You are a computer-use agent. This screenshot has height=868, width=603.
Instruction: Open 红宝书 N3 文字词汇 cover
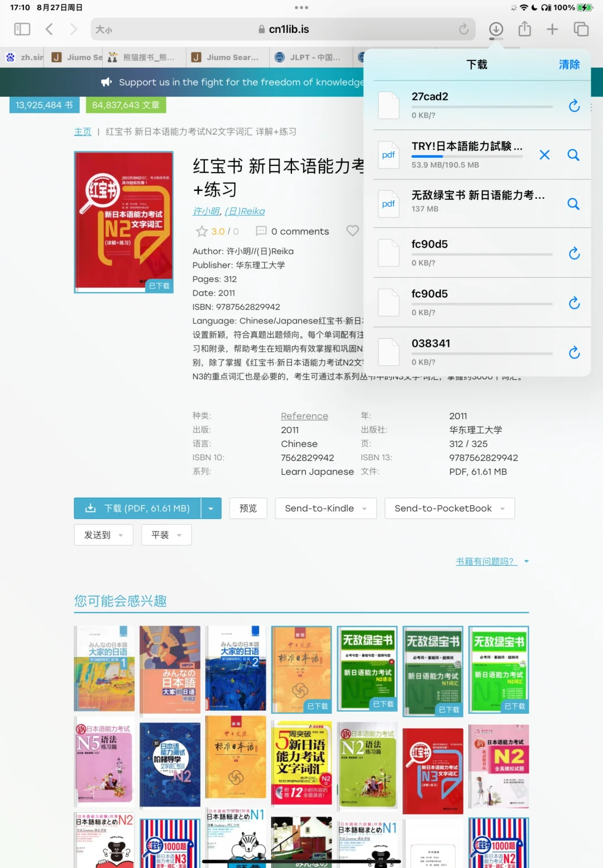(x=433, y=771)
